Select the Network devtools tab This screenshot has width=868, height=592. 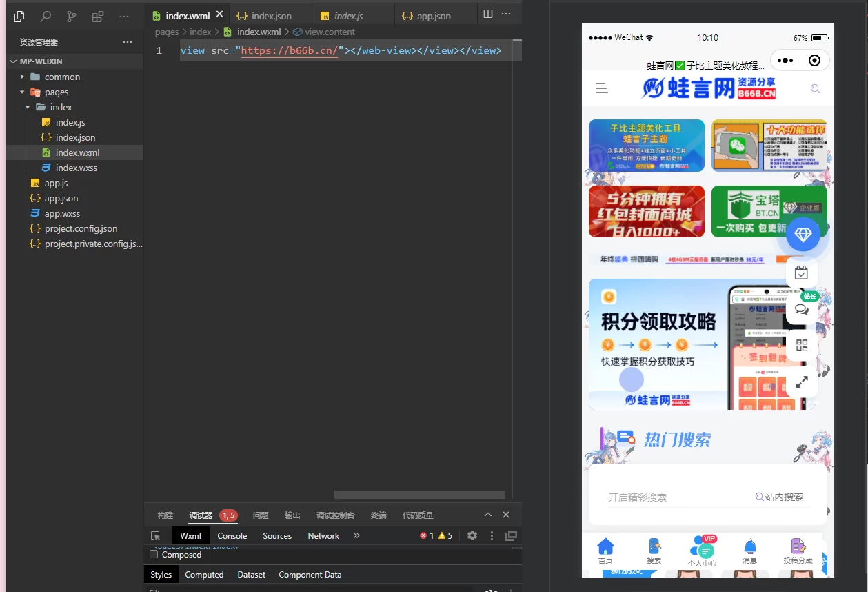[x=323, y=535]
